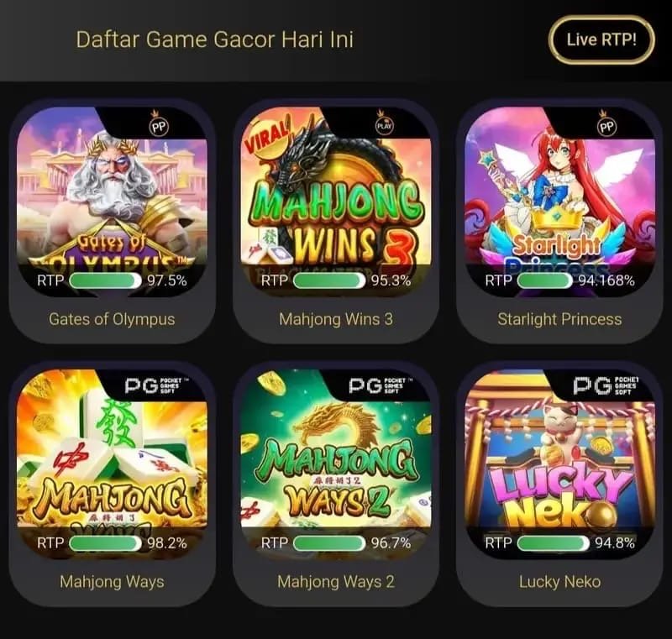Viewport: 672px width, 639px height.
Task: Click the 97.5% RTP bar on Gates of Olympus
Action: pos(106,280)
